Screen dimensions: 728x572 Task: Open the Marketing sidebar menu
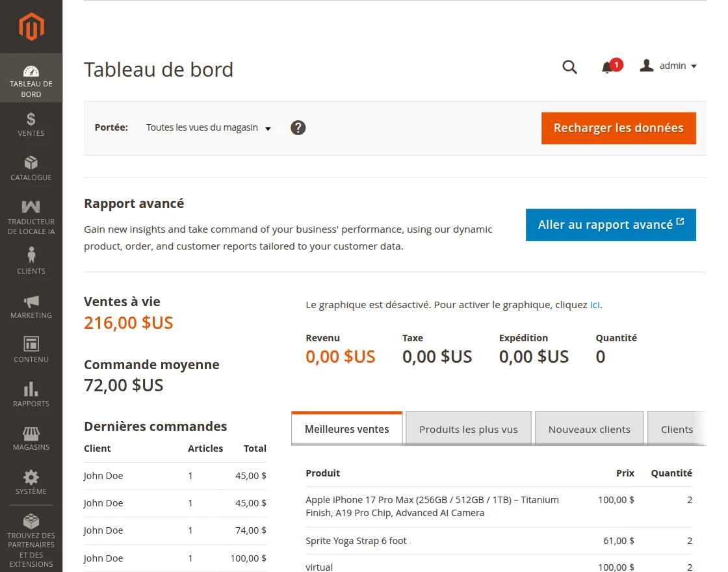(31, 306)
